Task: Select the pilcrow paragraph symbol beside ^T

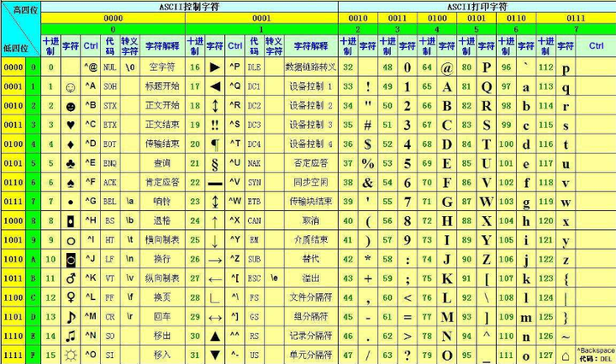Action: (x=215, y=144)
